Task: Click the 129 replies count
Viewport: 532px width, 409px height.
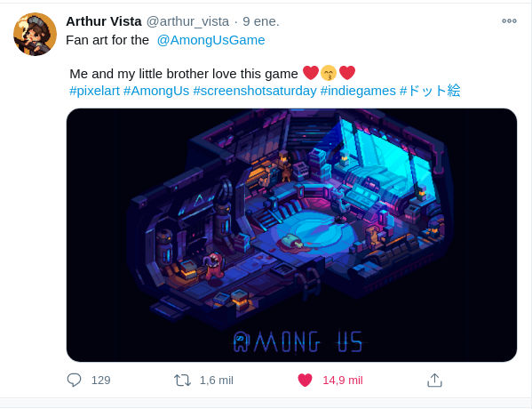Action: click(x=100, y=381)
